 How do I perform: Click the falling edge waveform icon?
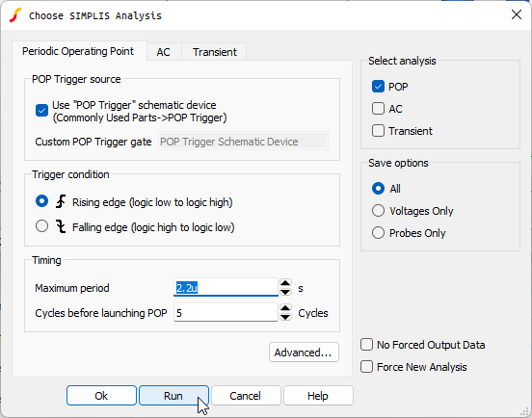61,226
